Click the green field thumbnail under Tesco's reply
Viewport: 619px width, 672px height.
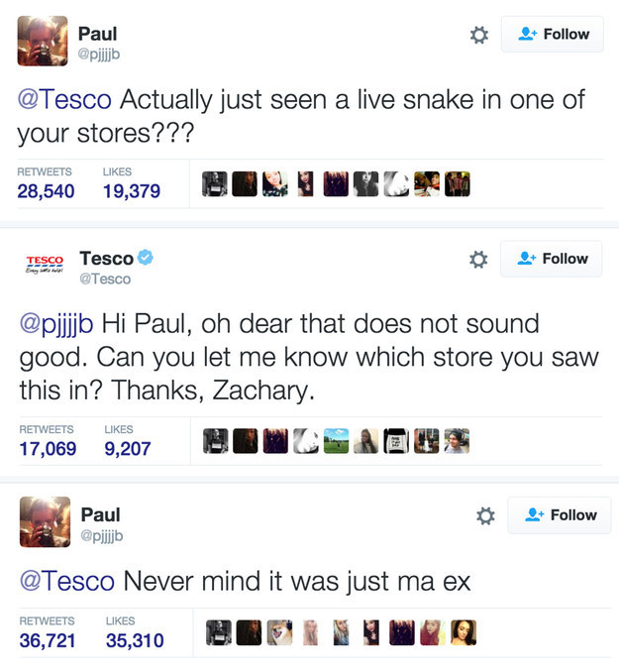(x=337, y=441)
